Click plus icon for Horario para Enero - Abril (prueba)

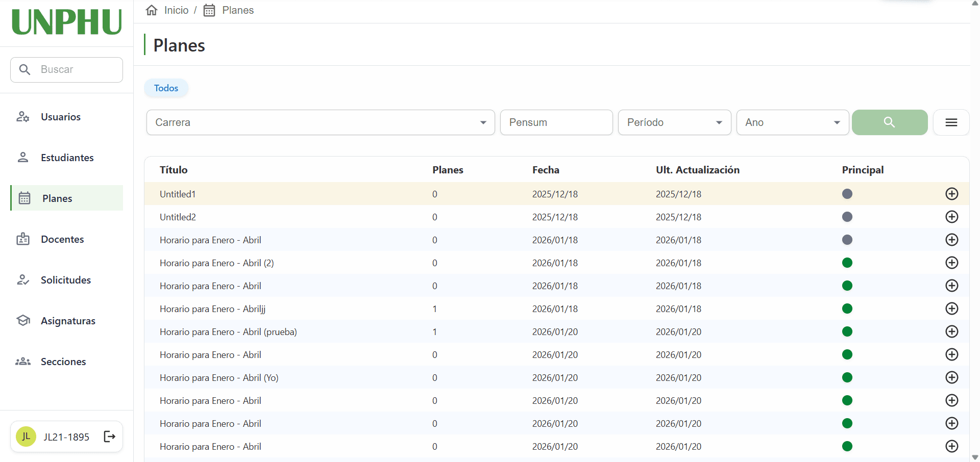click(952, 331)
